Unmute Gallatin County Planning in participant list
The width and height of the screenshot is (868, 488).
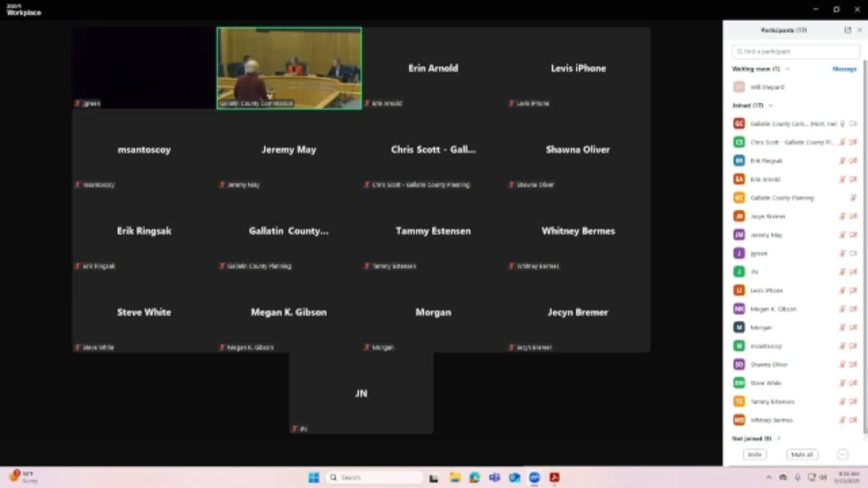[853, 197]
